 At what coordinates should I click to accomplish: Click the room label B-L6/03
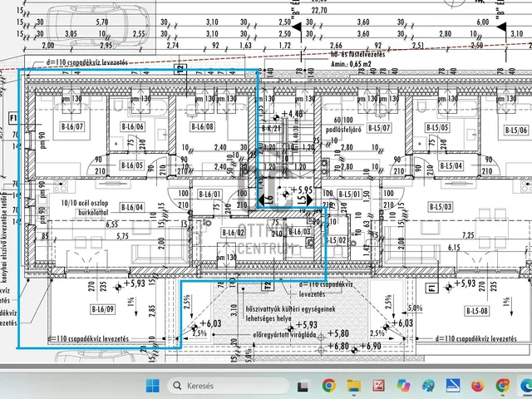point(299,232)
